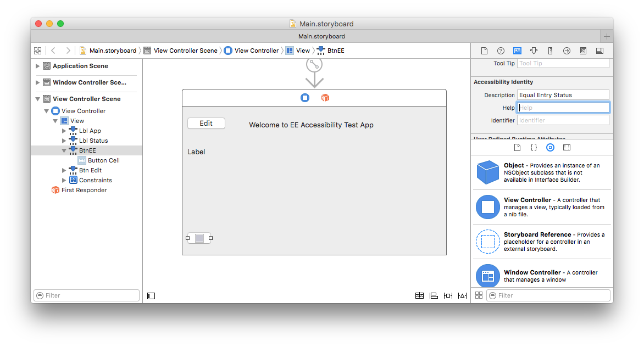Select the Label text on canvas
The height and width of the screenshot is (347, 644).
(196, 152)
